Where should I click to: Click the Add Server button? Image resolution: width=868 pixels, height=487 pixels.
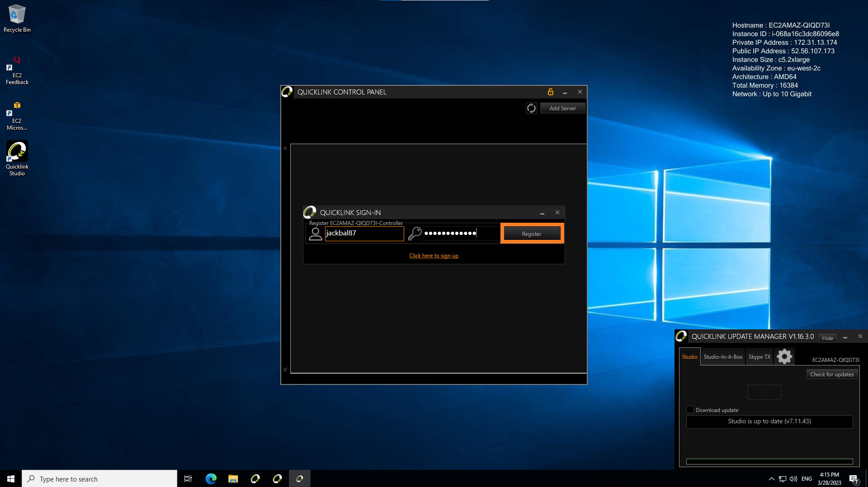pyautogui.click(x=562, y=108)
